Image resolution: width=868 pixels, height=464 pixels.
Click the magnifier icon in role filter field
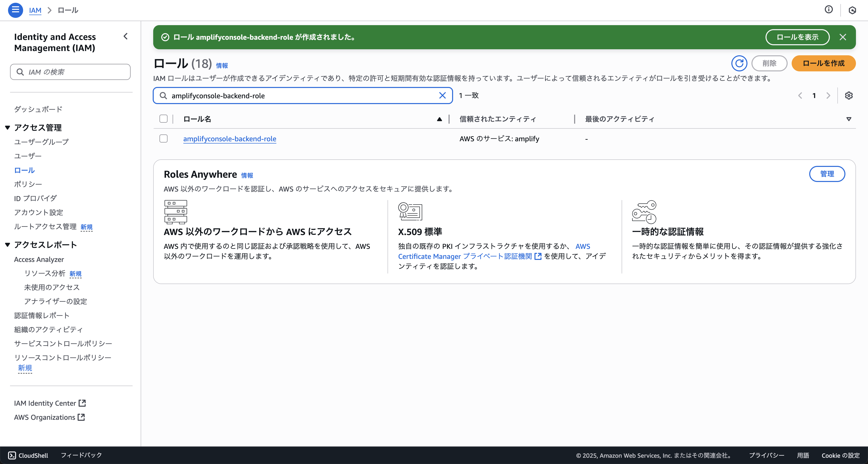coord(163,96)
